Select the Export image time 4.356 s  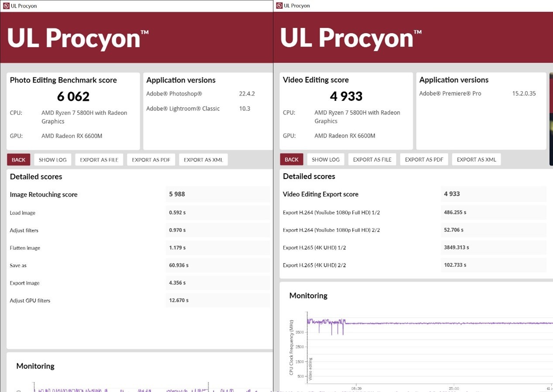click(177, 283)
